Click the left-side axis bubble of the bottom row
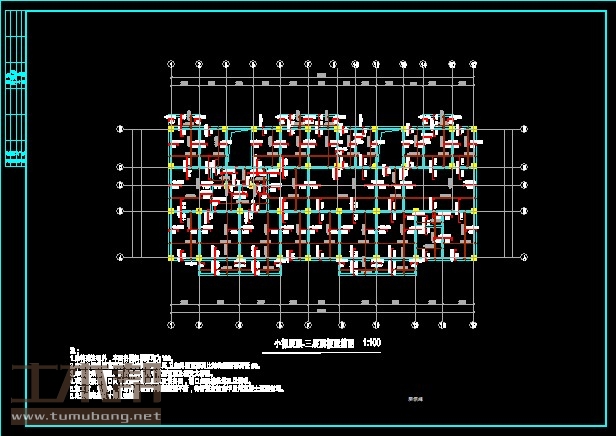 120,258
